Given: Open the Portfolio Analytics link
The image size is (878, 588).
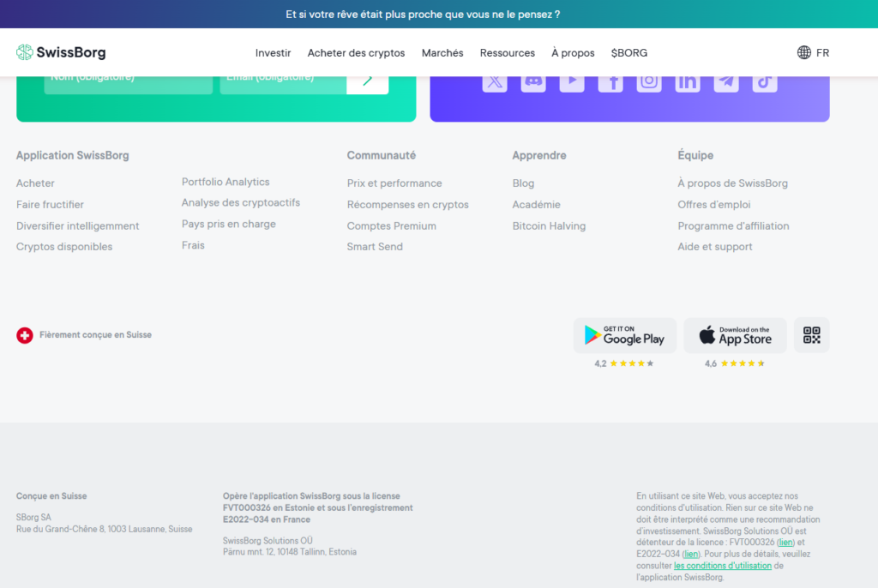Looking at the screenshot, I should pos(226,182).
